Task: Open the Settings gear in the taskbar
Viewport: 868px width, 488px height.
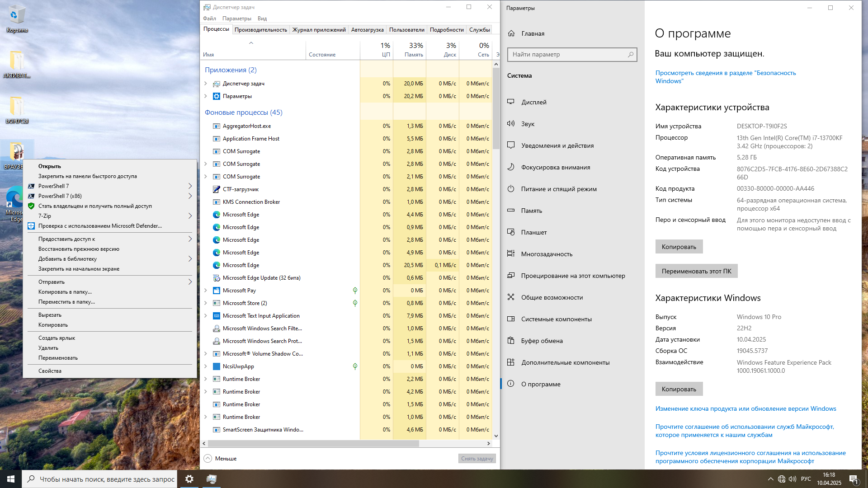Action: [x=189, y=479]
